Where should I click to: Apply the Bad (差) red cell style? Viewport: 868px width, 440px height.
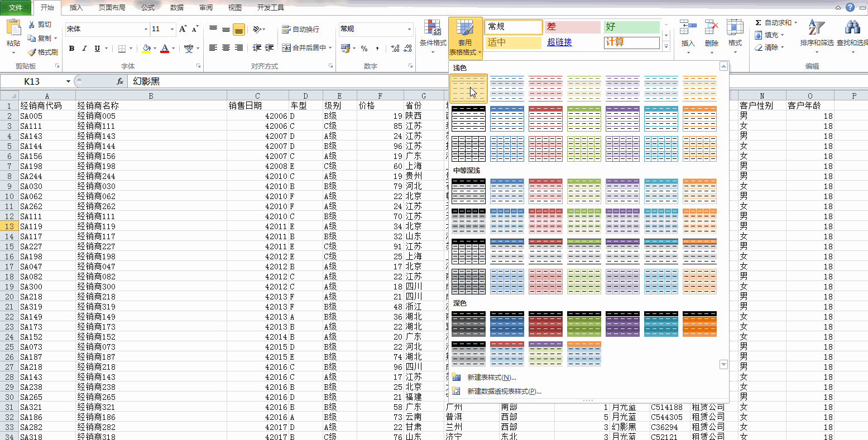(x=572, y=27)
